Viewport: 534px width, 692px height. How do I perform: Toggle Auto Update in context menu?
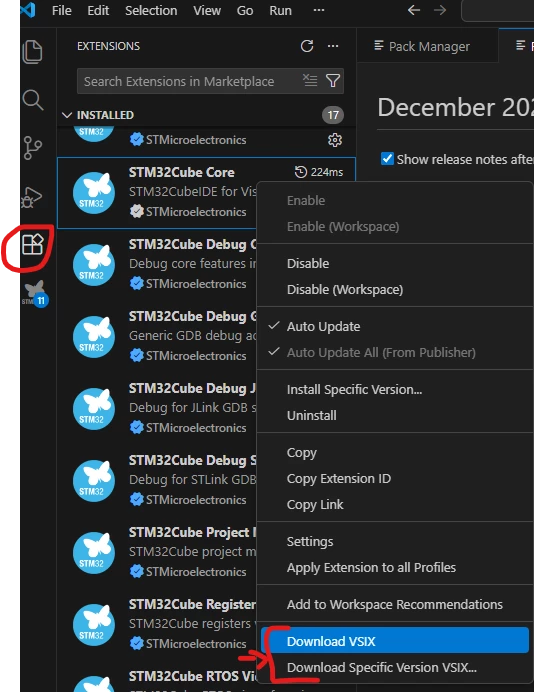(323, 327)
